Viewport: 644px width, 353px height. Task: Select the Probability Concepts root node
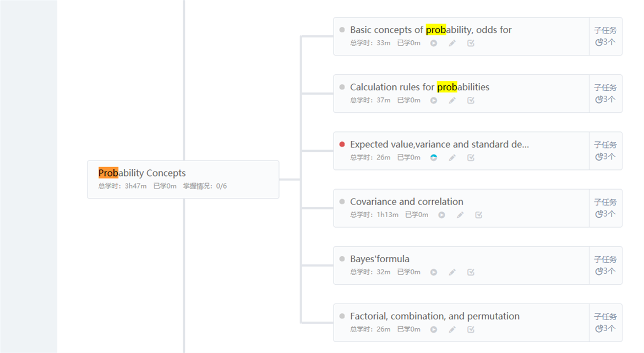tap(183, 179)
